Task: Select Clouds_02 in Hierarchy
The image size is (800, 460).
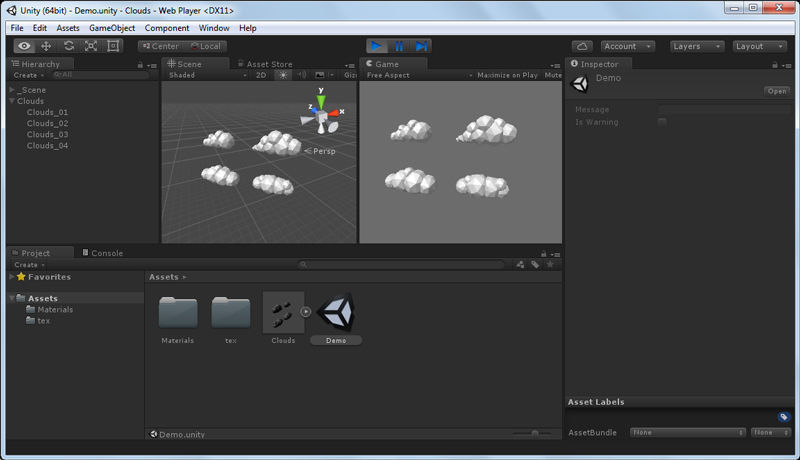Action: tap(47, 123)
